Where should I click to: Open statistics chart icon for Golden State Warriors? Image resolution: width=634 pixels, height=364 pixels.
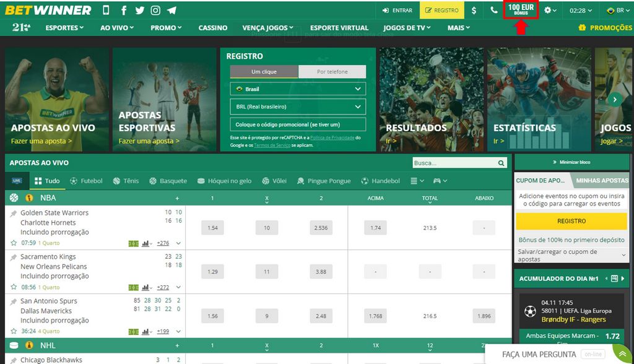(145, 243)
